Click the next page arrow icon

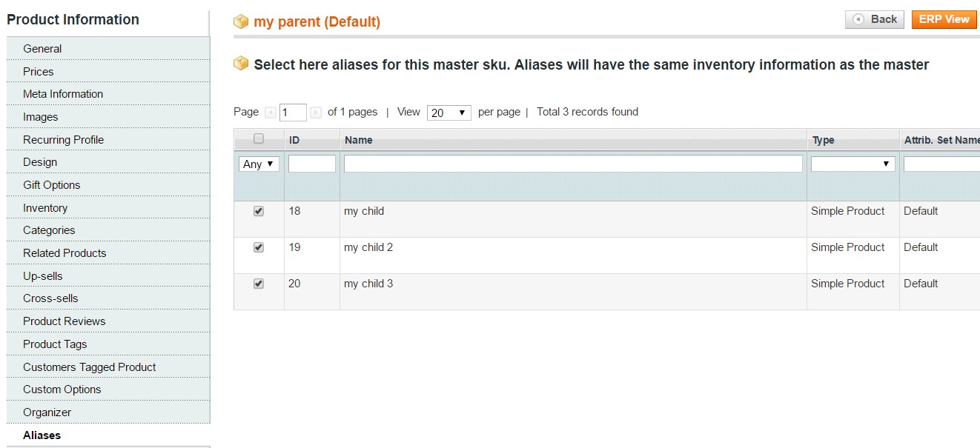(x=316, y=113)
